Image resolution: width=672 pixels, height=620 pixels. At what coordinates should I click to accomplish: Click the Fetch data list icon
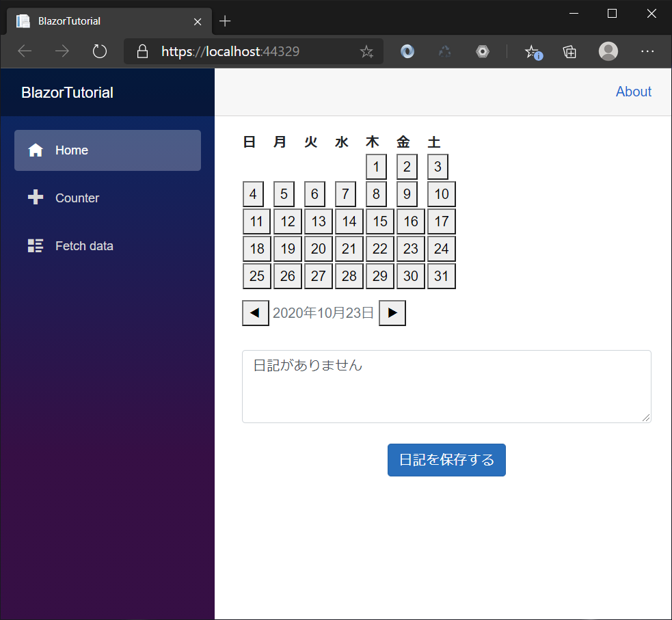click(36, 245)
